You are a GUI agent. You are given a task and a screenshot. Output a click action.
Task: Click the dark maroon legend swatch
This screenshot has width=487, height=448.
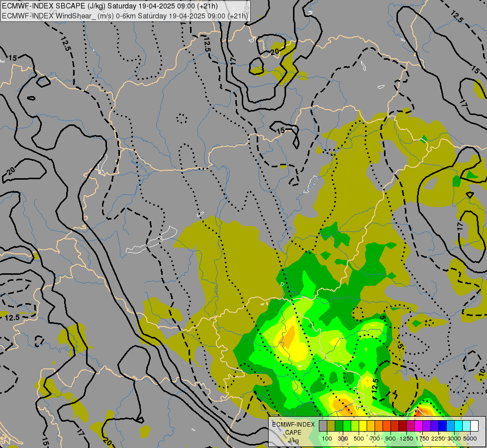[x=403, y=426]
